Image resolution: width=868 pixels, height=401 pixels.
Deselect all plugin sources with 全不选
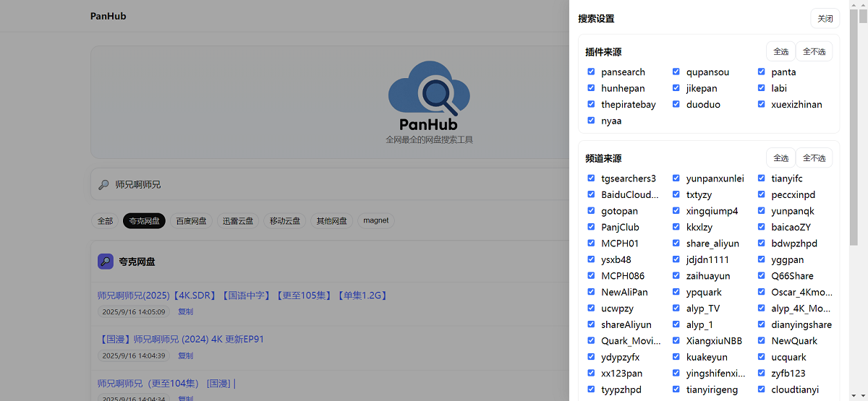[814, 51]
